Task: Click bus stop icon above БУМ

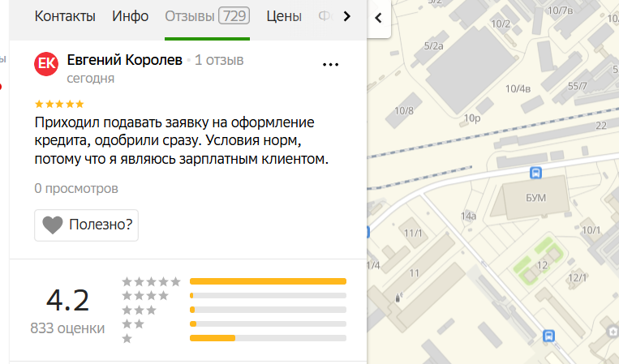Action: pos(535,173)
